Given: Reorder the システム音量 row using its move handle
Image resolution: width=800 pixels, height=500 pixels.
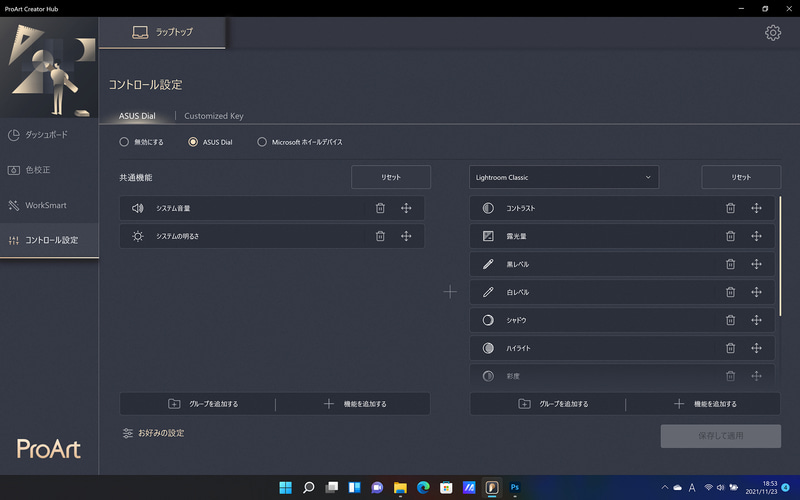Looking at the screenshot, I should coord(406,208).
